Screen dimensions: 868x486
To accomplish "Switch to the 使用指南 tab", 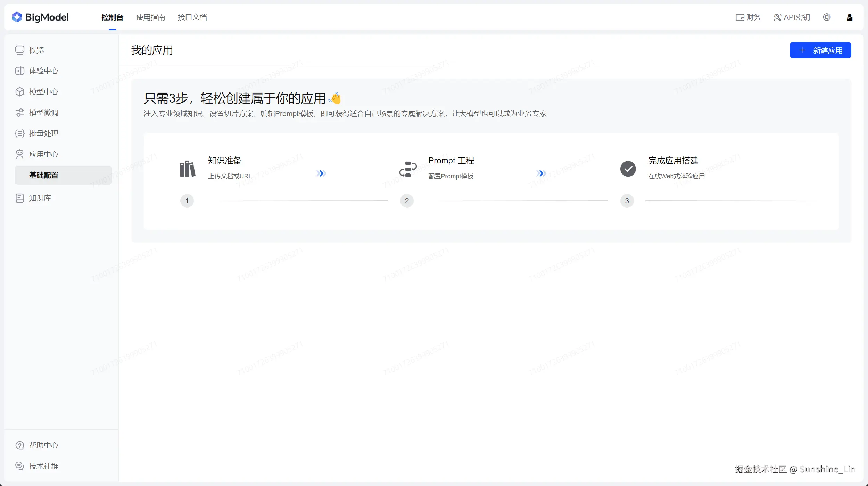I will (150, 17).
